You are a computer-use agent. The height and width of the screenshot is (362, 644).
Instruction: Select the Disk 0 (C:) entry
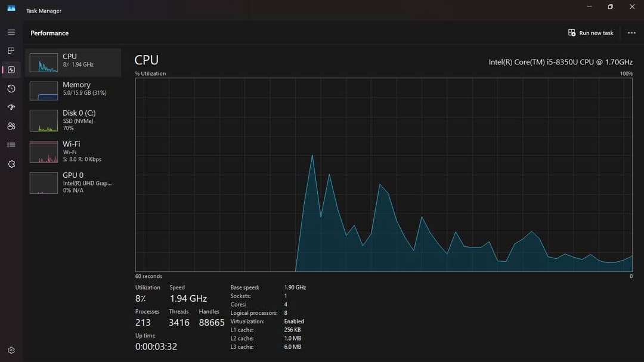[x=73, y=120]
